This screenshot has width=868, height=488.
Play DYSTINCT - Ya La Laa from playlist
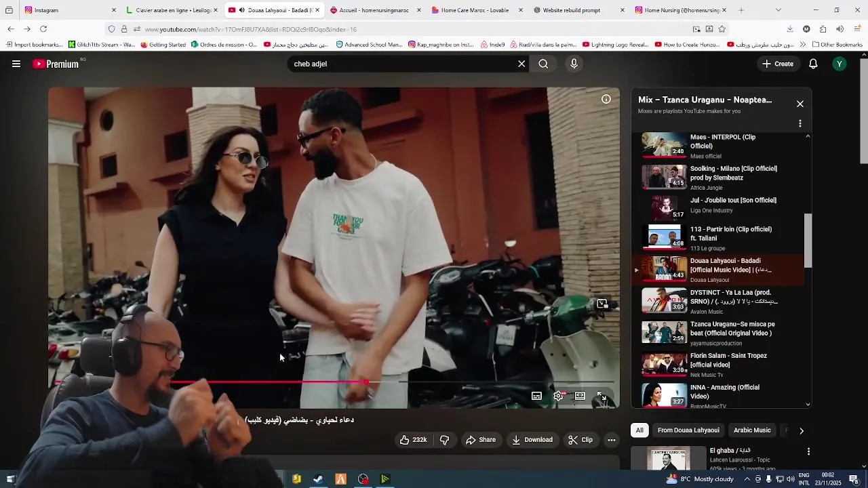pos(719,301)
